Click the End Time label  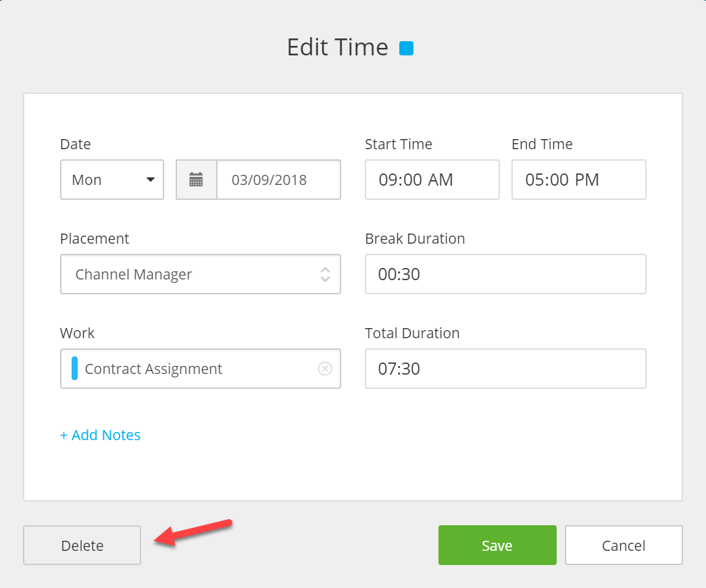pos(542,144)
